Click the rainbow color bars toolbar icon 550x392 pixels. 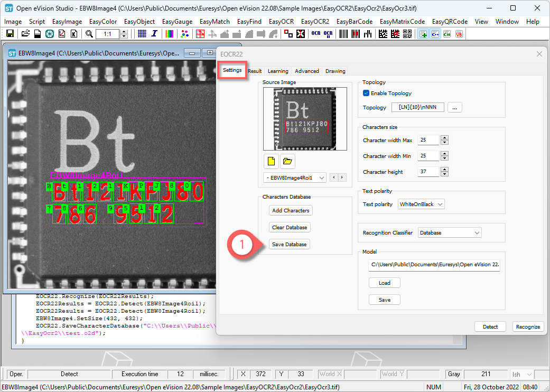(x=170, y=34)
